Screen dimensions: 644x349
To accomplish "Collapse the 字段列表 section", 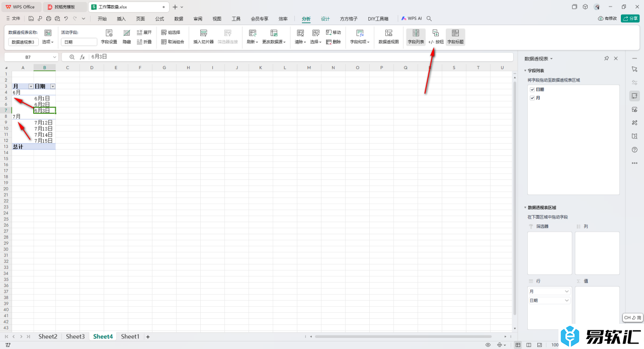I will (x=526, y=71).
